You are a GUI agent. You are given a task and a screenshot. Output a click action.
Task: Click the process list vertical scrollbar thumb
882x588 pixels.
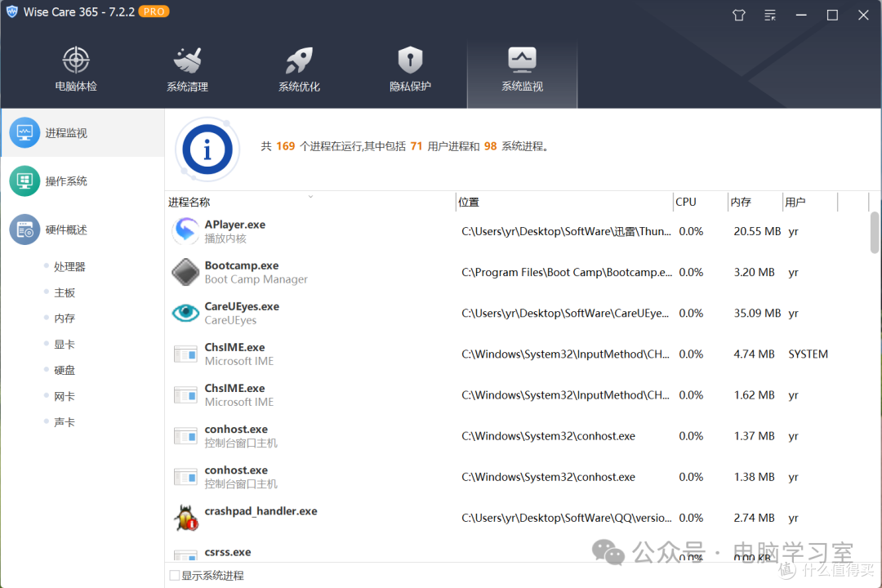coord(874,233)
